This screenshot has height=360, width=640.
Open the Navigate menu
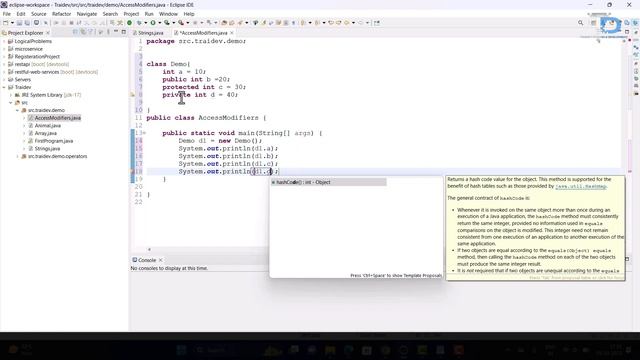[87, 14]
